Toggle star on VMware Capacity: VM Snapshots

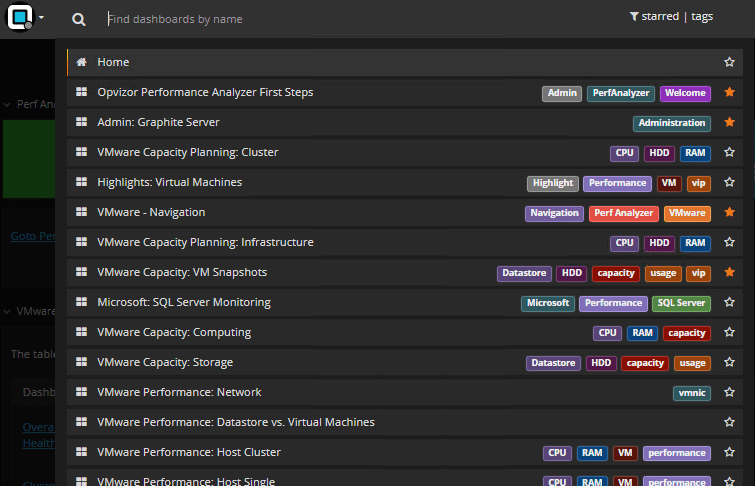pyautogui.click(x=730, y=273)
